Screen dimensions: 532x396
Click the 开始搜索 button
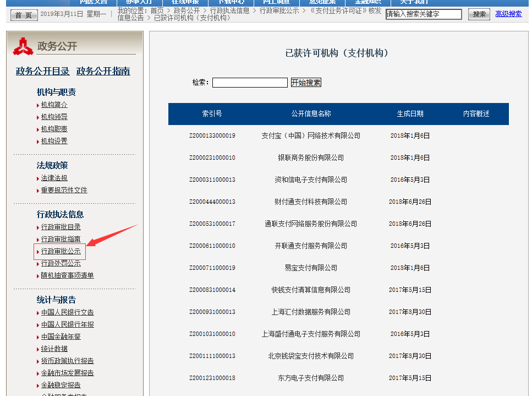(306, 83)
